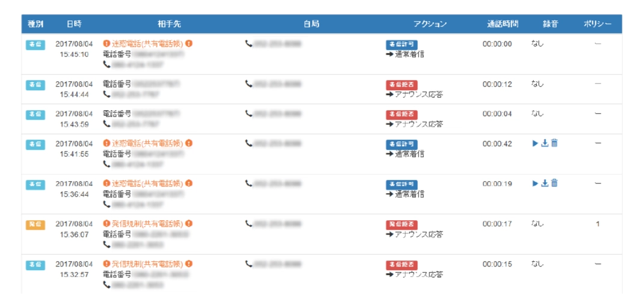Viewport: 644px width, 302px height.
Task: Click warning icon left of 発信規制 at 15:32:57
Action: pos(106,263)
